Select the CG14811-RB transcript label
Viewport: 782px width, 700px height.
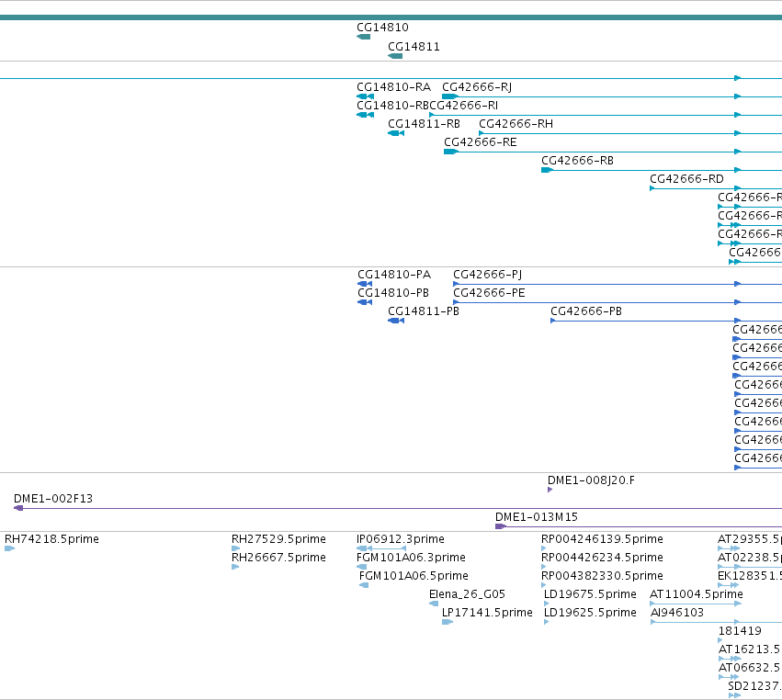tap(424, 124)
